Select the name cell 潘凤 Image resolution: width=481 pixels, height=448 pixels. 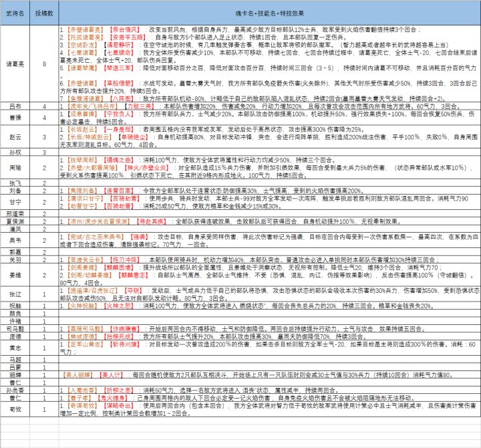tap(15, 229)
